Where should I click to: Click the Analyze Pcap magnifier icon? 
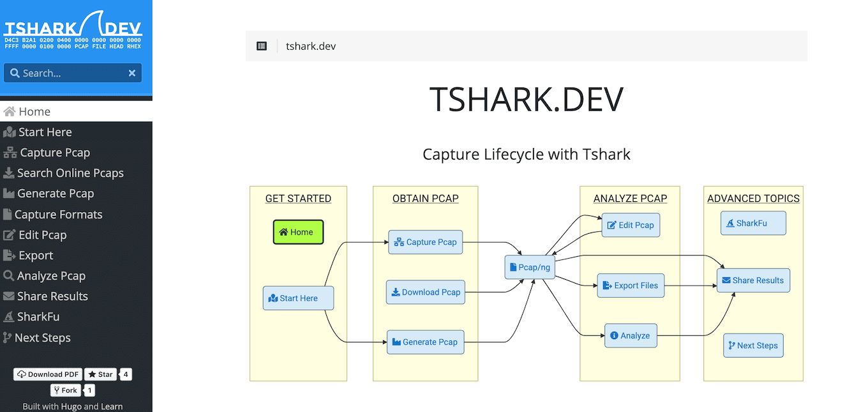[9, 275]
